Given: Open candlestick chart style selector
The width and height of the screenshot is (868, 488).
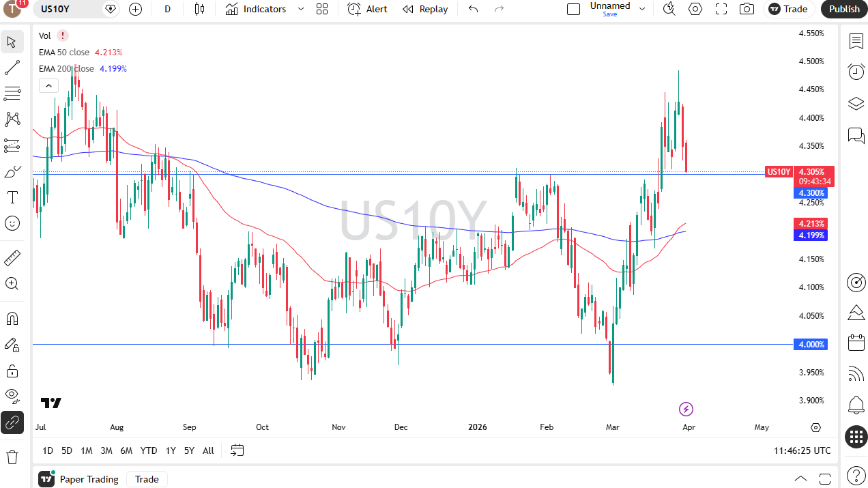Looking at the screenshot, I should [x=199, y=9].
